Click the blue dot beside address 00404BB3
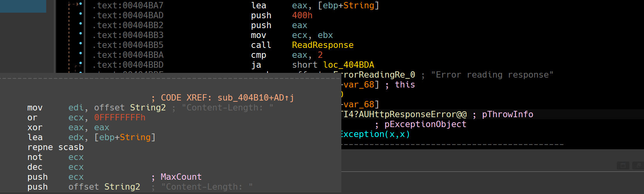Image resolution: width=644 pixels, height=194 pixels. (x=81, y=34)
